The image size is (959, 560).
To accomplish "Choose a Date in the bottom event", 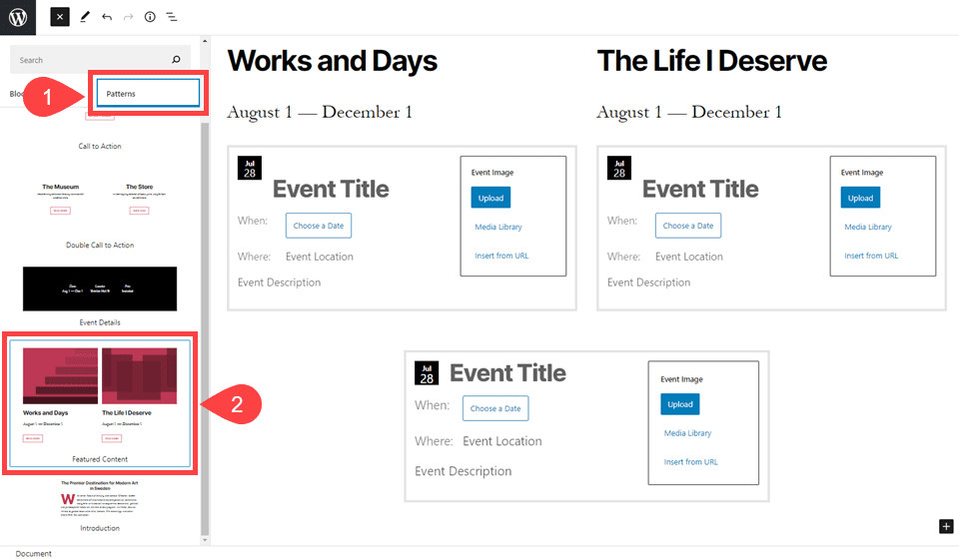I will (495, 408).
